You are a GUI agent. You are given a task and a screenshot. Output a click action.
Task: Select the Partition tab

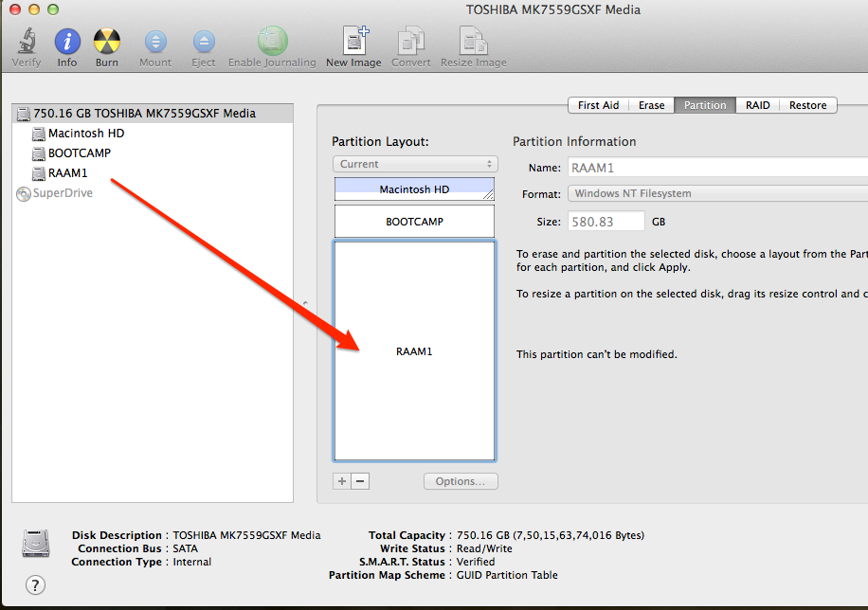point(705,105)
